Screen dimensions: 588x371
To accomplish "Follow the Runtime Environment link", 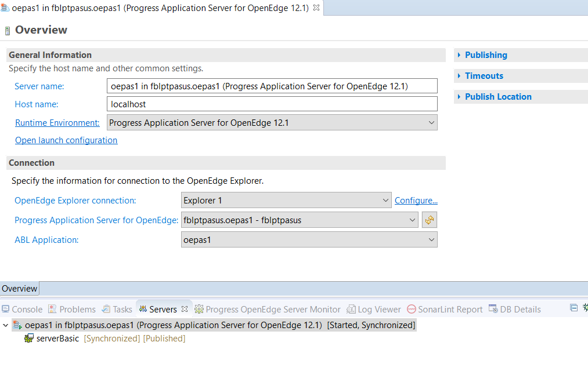I will tap(57, 123).
